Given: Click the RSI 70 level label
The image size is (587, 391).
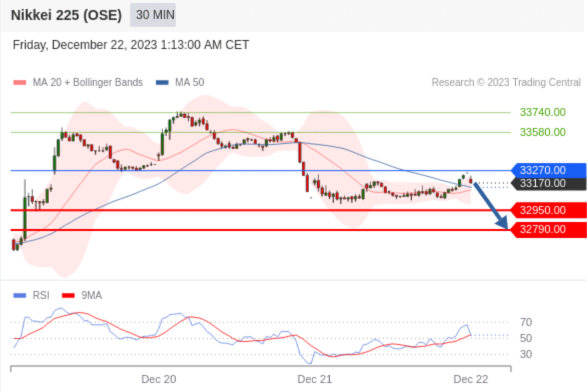Looking at the screenshot, I should 526,322.
